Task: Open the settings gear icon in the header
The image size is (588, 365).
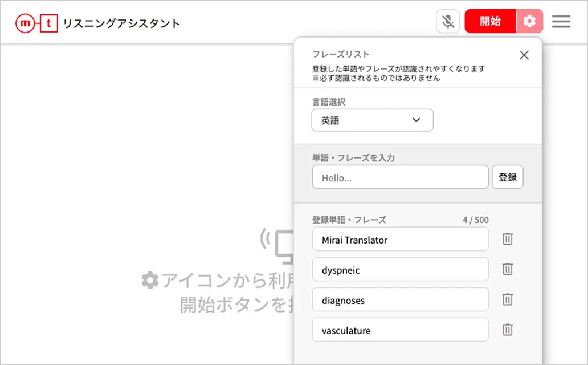Action: (530, 21)
